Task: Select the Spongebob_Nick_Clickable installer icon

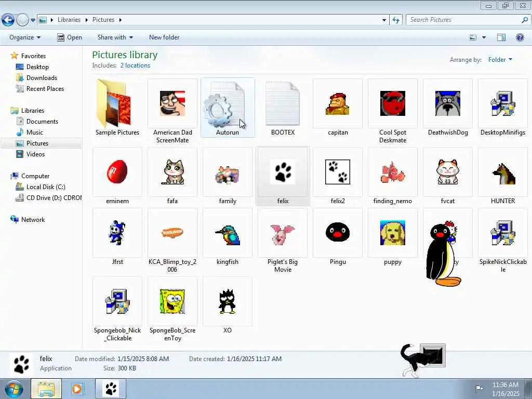Action: (x=117, y=301)
